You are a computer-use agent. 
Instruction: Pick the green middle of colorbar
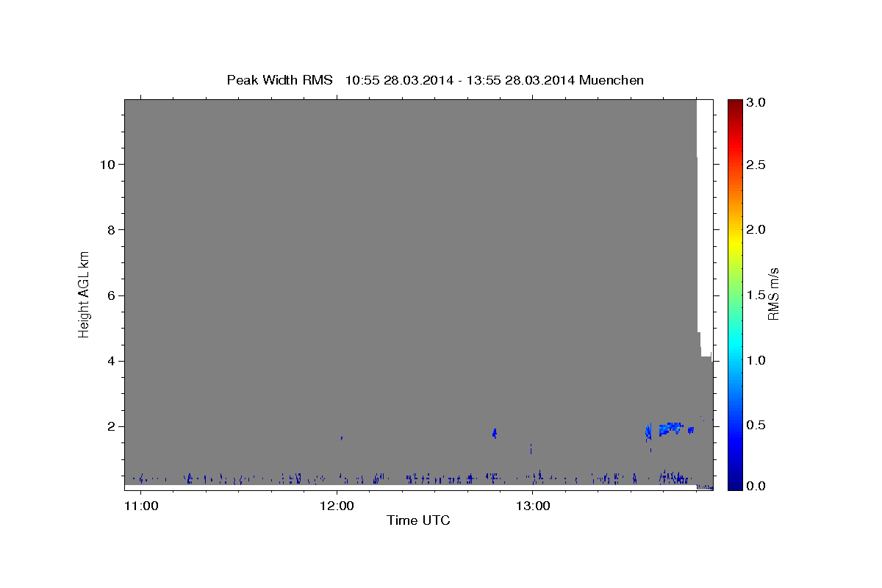pyautogui.click(x=735, y=294)
